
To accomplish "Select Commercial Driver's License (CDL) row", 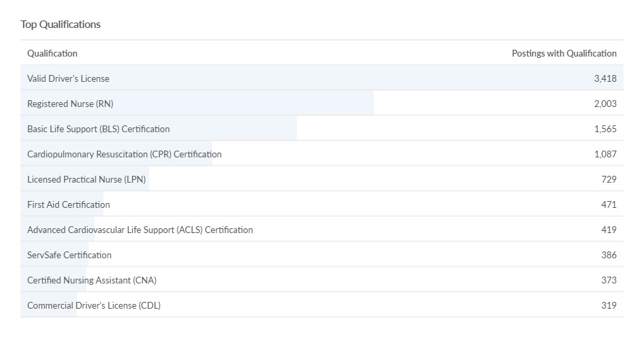I will 94,305.
